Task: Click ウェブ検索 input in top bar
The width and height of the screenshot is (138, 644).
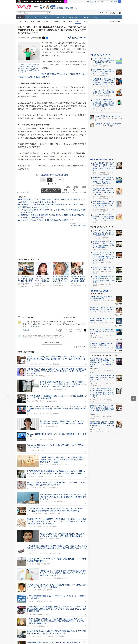Action: pos(104,2)
